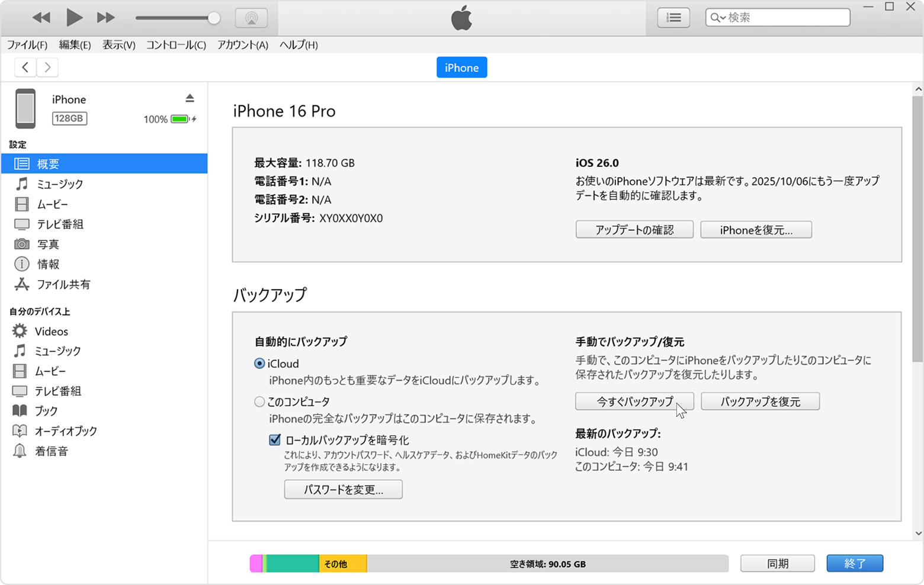Open the up next list icon in toolbar
The width and height of the screenshot is (924, 585).
click(x=673, y=17)
